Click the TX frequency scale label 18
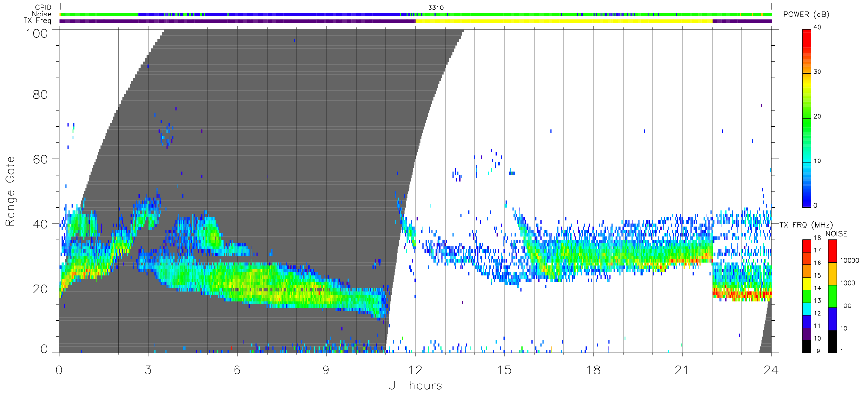Viewport: 868px width, 400px height. (817, 238)
